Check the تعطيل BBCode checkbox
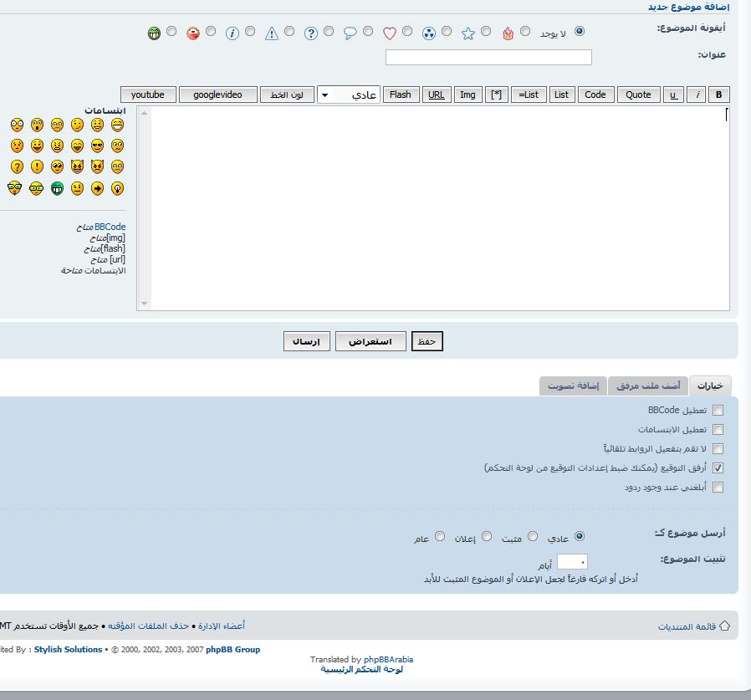 [x=718, y=411]
